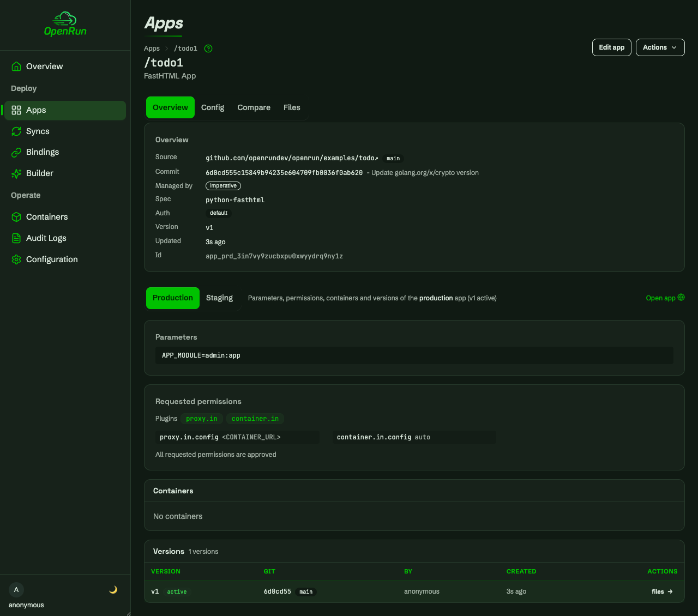This screenshot has height=616, width=698.
Task: Click the Builder sparkle icon
Action: coord(16,173)
